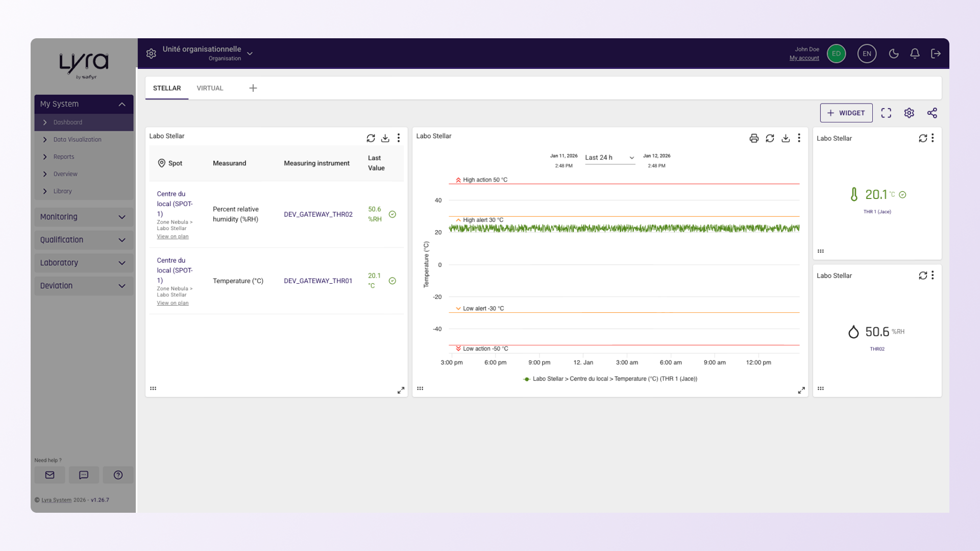Download the Labo Stellar chart data
980x551 pixels.
786,138
